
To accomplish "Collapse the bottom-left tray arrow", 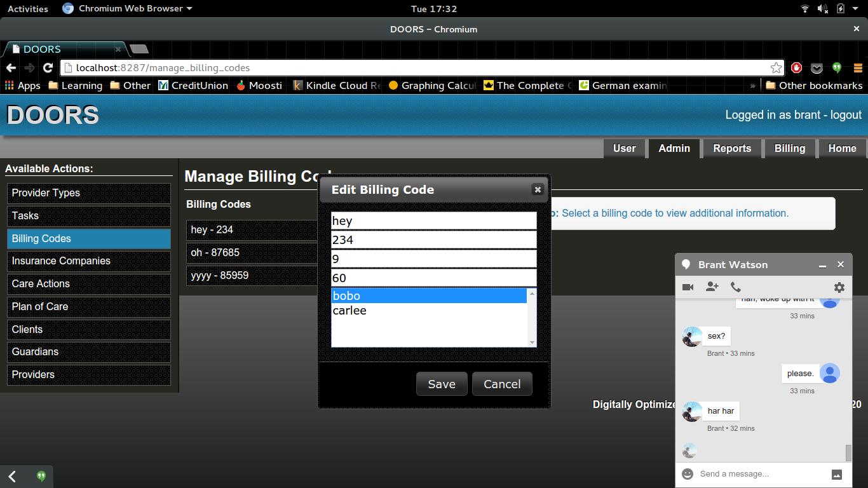I will [12, 476].
